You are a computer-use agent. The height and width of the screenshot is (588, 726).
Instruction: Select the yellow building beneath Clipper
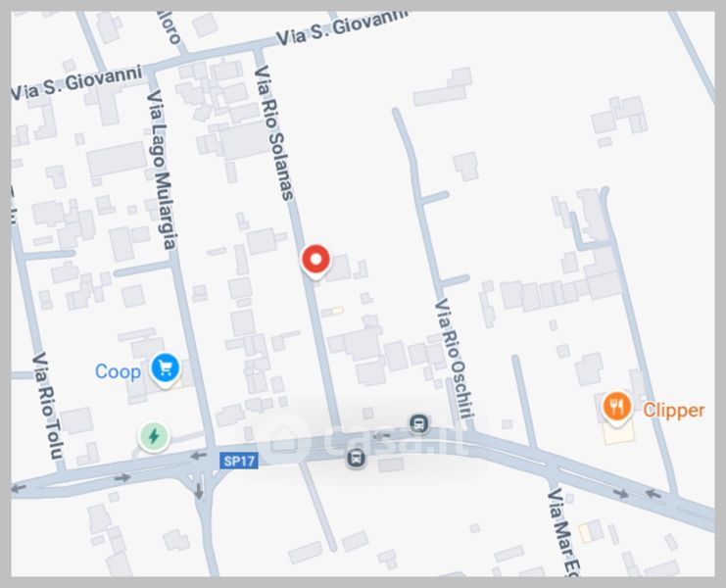coord(618,433)
